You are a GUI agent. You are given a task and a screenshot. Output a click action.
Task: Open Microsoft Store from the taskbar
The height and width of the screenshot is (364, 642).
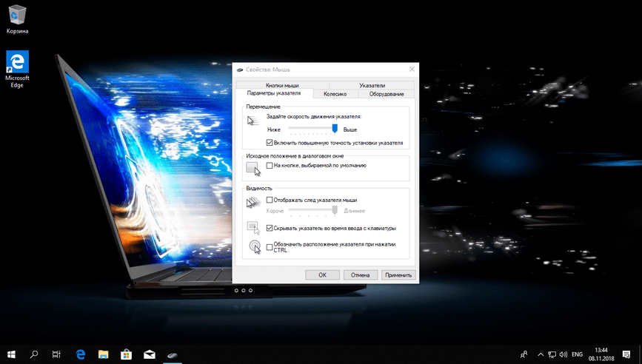point(126,354)
